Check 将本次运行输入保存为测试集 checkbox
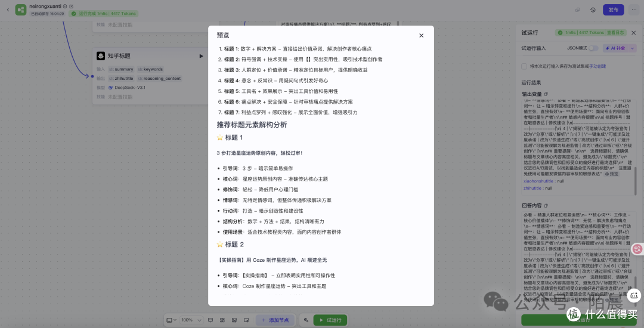 tap(524, 66)
